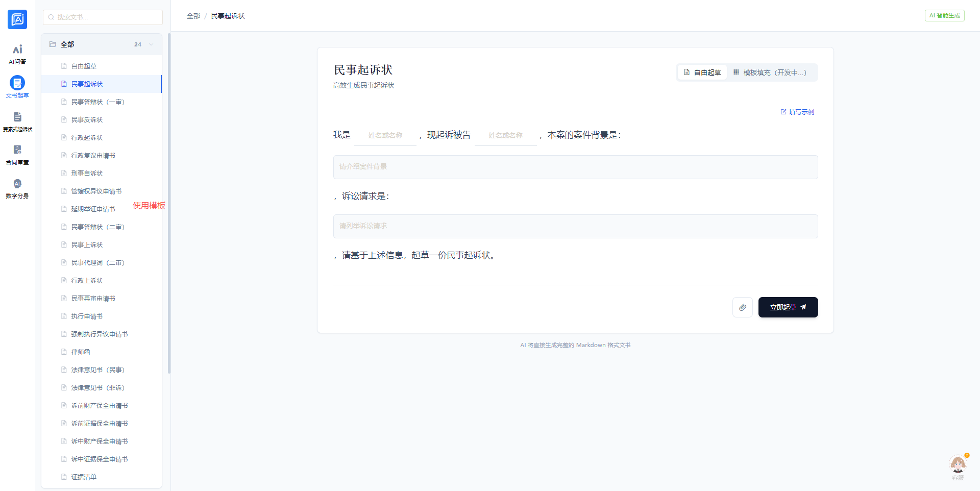
Task: Click the app logo at top left
Action: 17,19
